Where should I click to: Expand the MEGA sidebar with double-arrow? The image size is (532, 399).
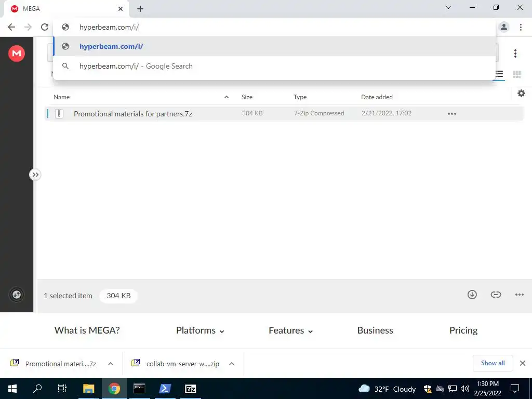pos(35,175)
